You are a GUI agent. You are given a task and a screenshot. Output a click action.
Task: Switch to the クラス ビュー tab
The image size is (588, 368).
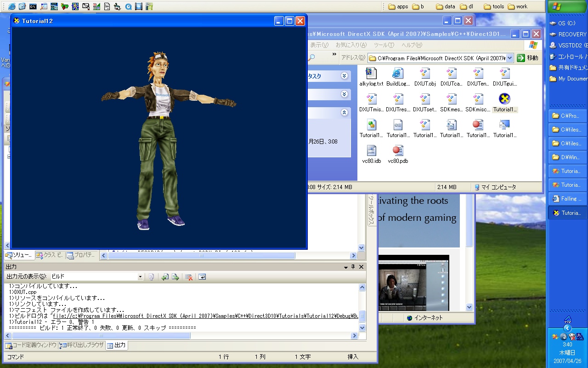pos(50,255)
